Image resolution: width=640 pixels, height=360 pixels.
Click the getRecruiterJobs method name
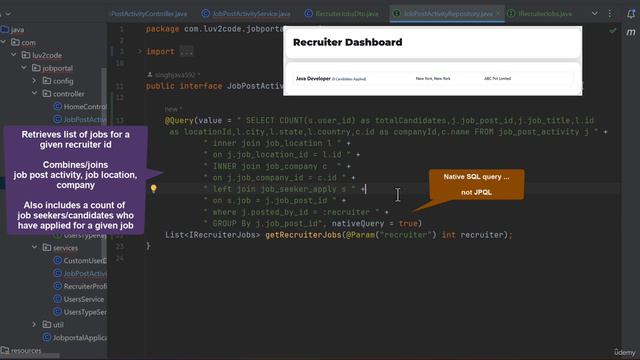coord(302,235)
